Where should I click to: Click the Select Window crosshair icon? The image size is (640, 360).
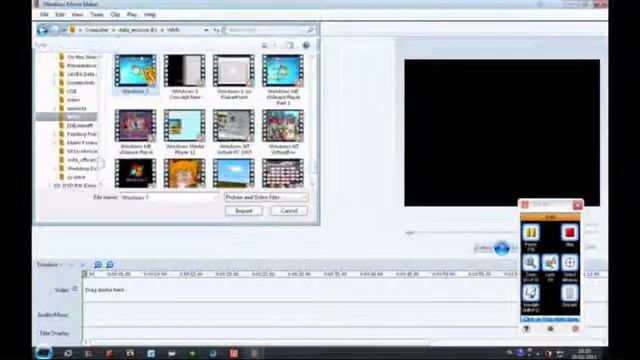pos(570,263)
